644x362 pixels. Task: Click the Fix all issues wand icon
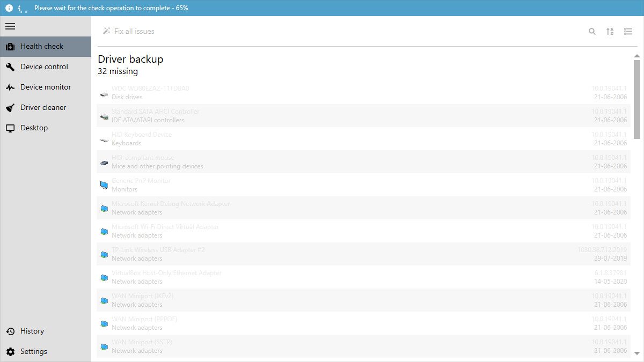click(106, 31)
